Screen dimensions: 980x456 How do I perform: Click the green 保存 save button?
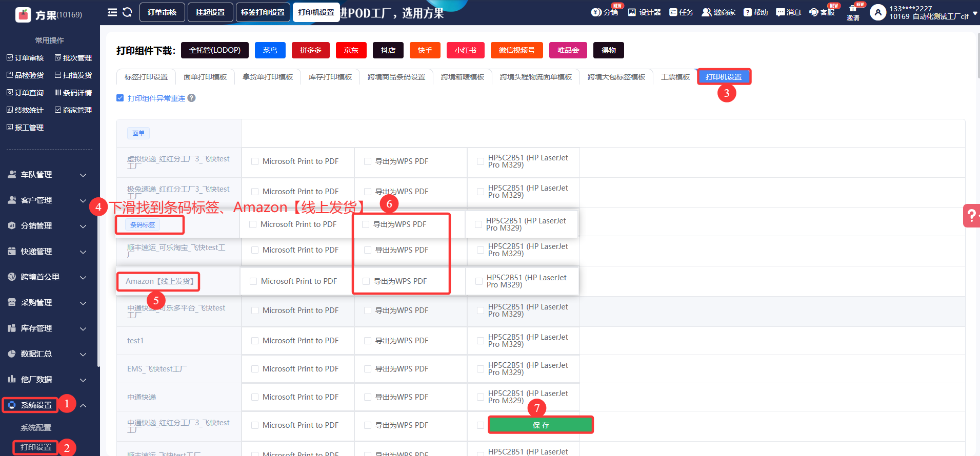[541, 425]
